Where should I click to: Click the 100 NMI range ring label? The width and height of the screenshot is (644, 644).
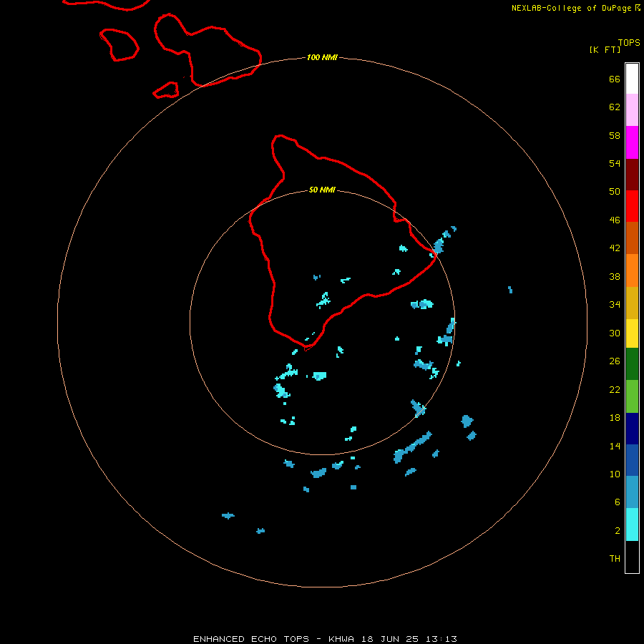322,57
